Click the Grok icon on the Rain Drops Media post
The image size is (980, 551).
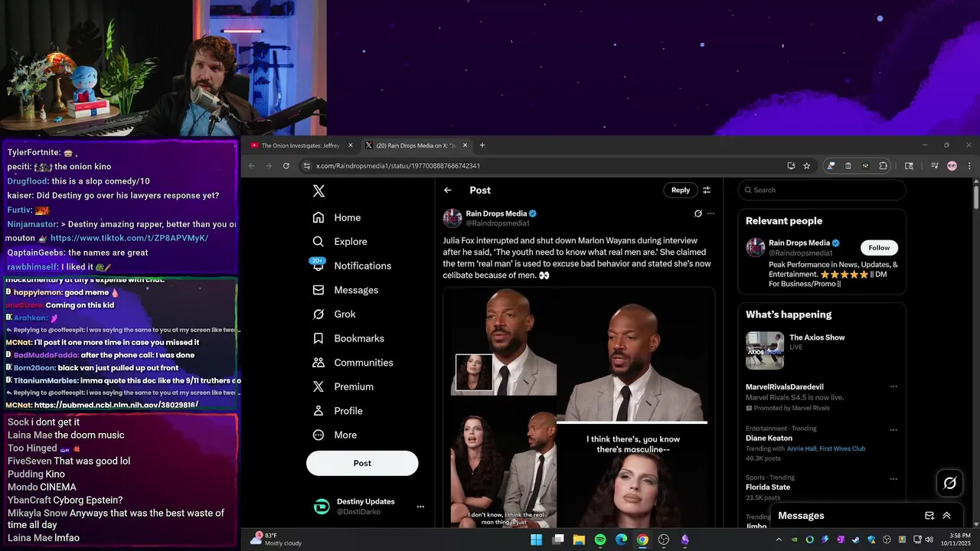pos(697,214)
